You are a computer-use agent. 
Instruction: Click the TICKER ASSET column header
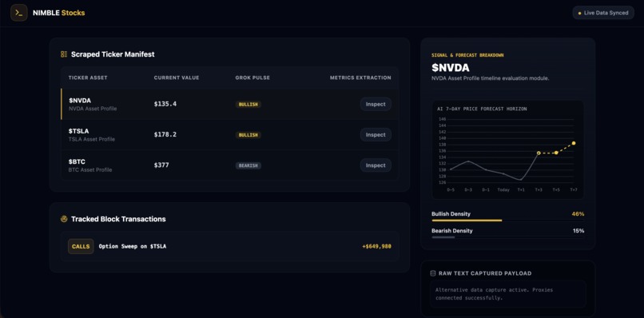[88, 78]
